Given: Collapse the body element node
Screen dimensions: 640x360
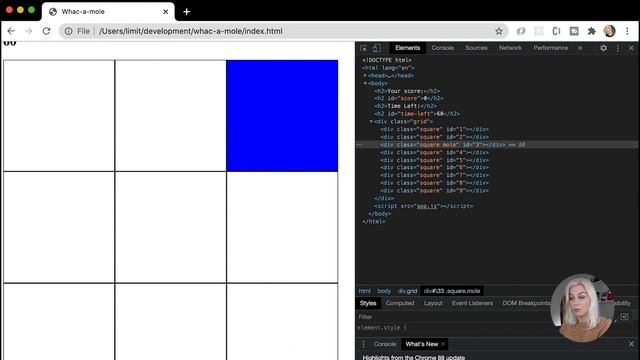Looking at the screenshot, I should tap(365, 83).
